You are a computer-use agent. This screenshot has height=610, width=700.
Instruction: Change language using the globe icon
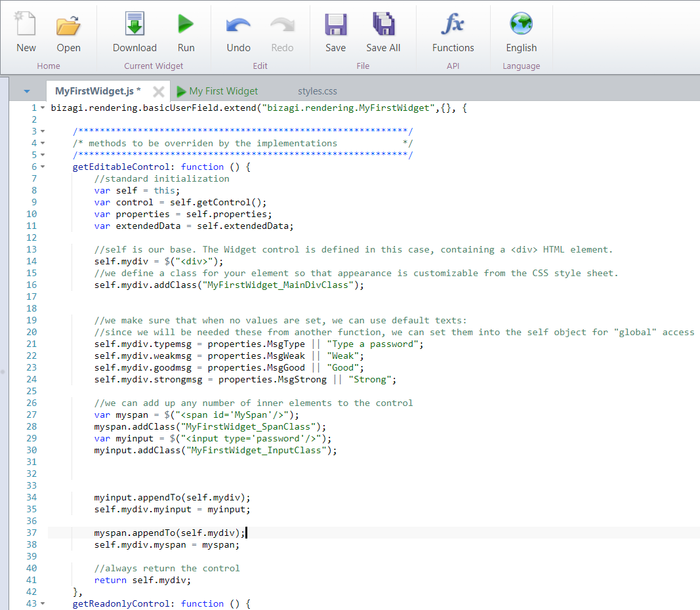(x=521, y=24)
